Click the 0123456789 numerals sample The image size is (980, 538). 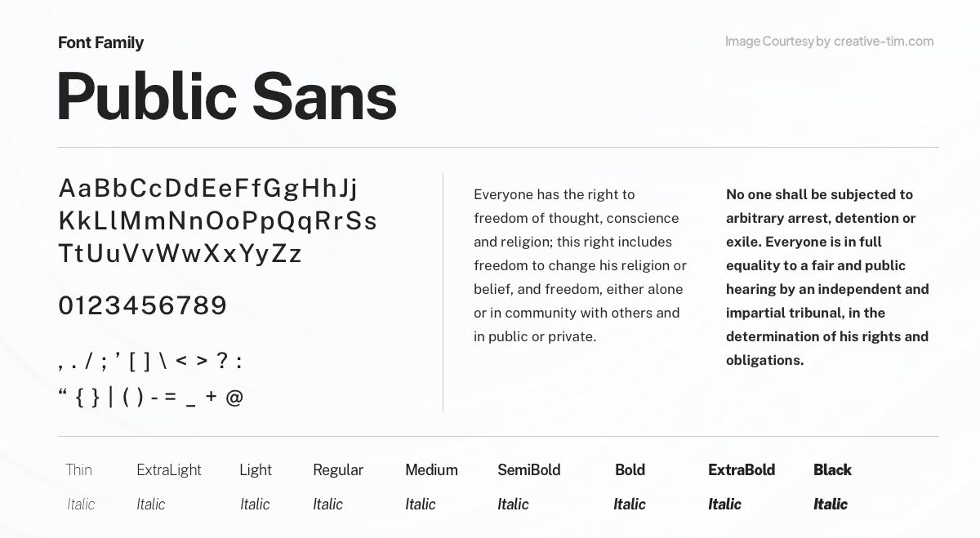point(142,305)
